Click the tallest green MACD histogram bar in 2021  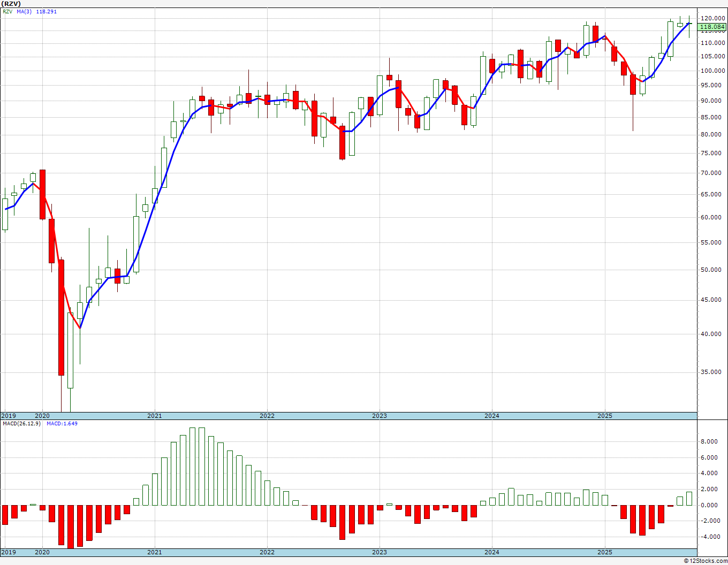pyautogui.click(x=193, y=467)
